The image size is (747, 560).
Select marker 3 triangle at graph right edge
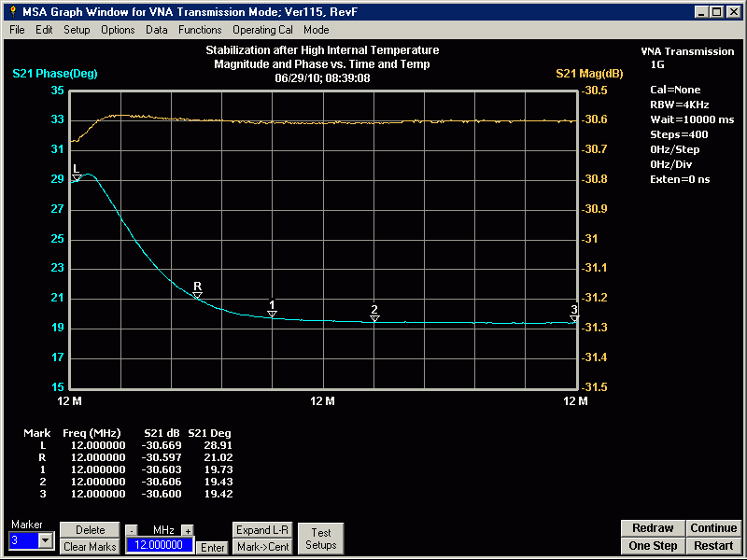click(x=574, y=319)
